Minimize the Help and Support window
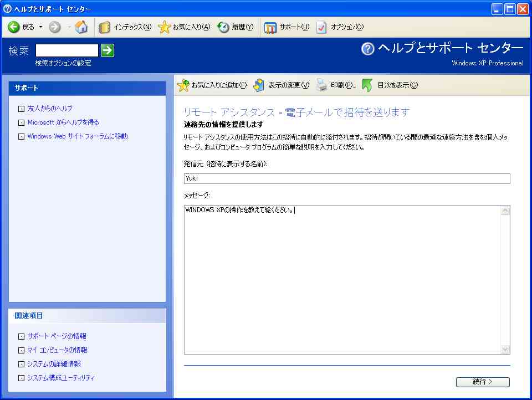532x400 pixels. 497,9
